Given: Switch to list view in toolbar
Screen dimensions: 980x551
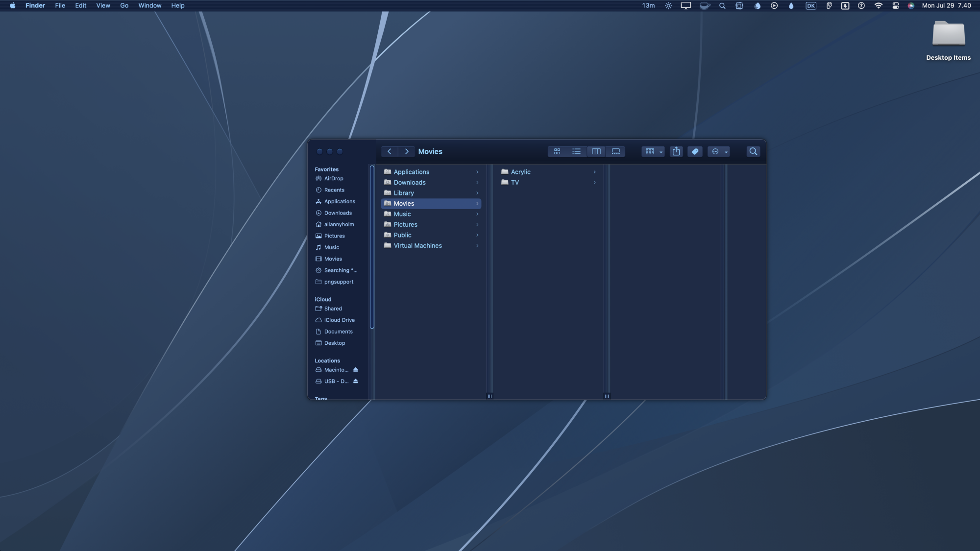Looking at the screenshot, I should click(576, 152).
